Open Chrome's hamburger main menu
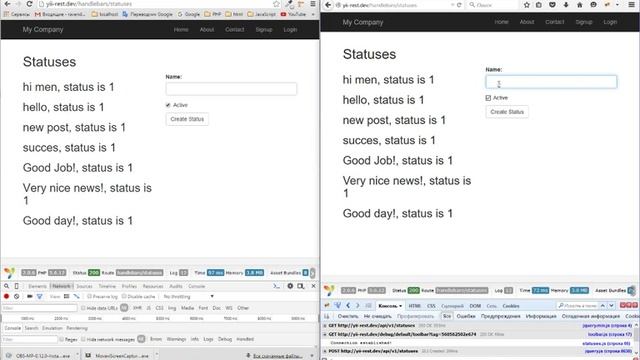 (313, 4)
